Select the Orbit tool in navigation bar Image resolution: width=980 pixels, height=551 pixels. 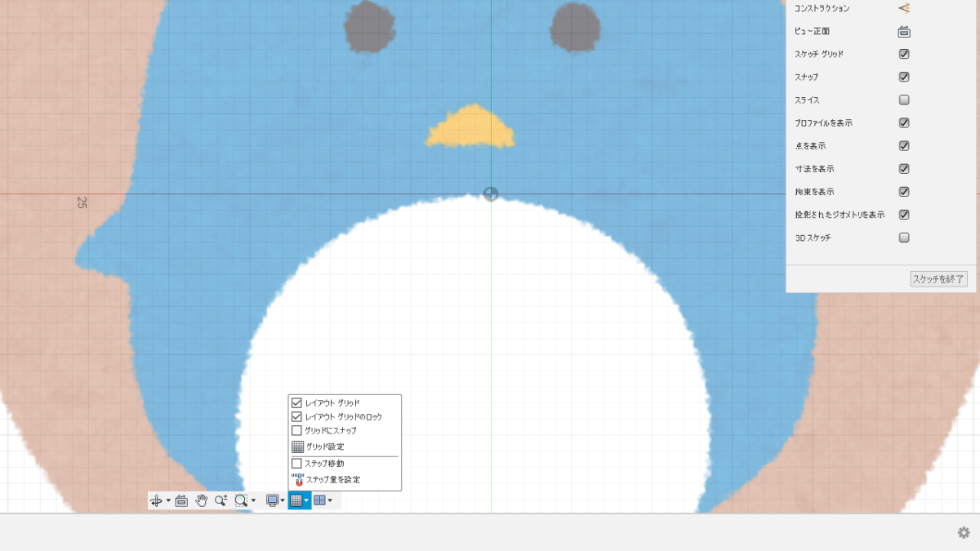coord(156,500)
